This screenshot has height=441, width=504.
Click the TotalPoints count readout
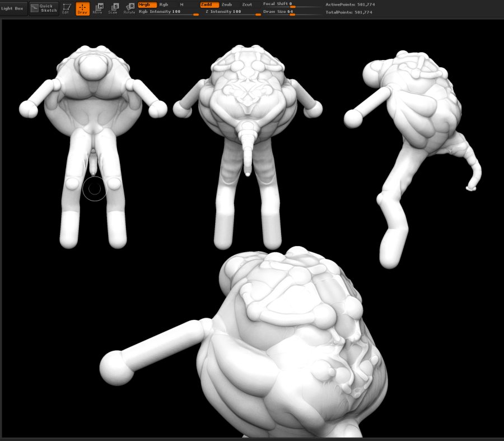point(349,12)
